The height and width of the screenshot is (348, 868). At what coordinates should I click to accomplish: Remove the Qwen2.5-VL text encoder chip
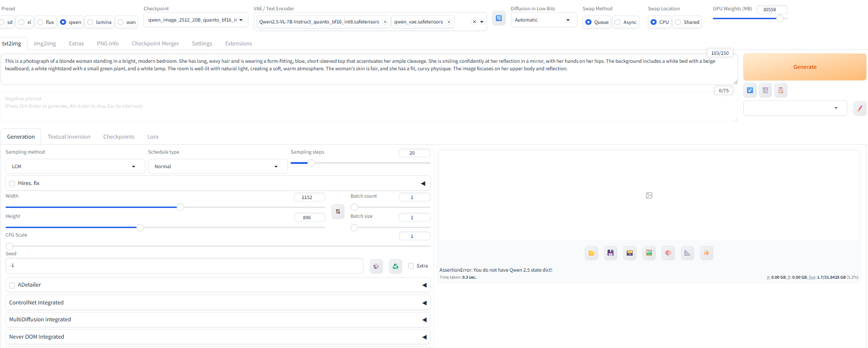click(385, 22)
